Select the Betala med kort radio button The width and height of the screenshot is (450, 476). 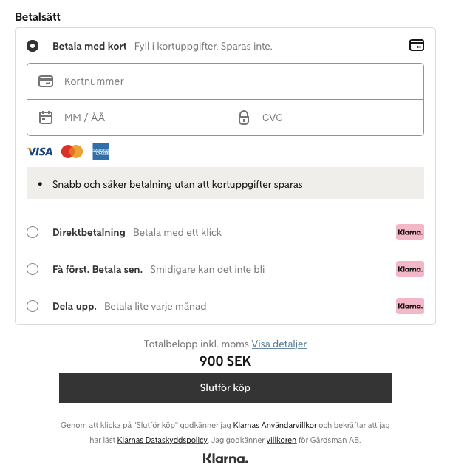click(x=33, y=46)
